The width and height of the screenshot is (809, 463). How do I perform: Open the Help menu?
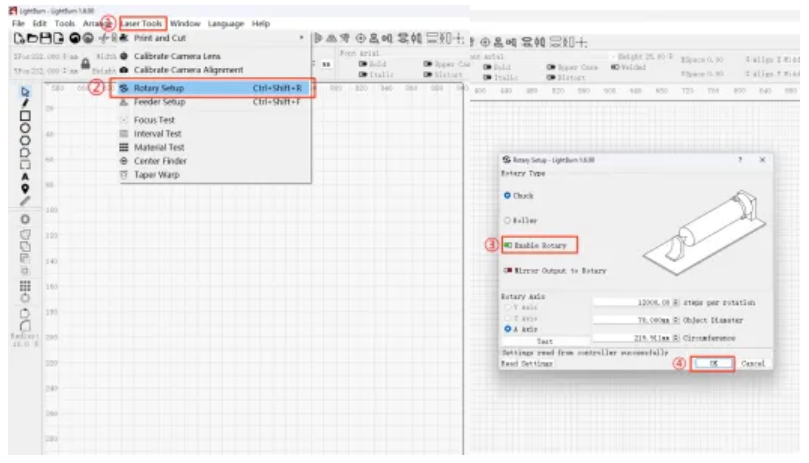pos(261,24)
